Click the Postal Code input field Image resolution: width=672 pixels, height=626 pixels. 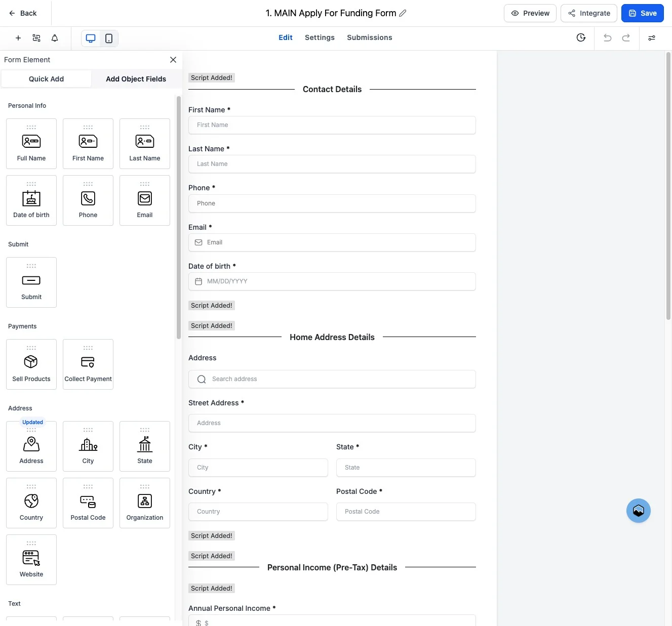(406, 512)
